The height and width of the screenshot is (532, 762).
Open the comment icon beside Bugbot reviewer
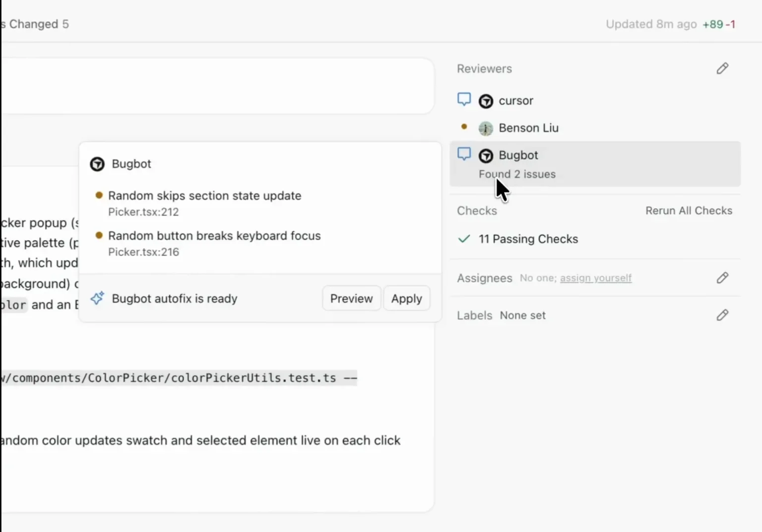[x=464, y=154]
